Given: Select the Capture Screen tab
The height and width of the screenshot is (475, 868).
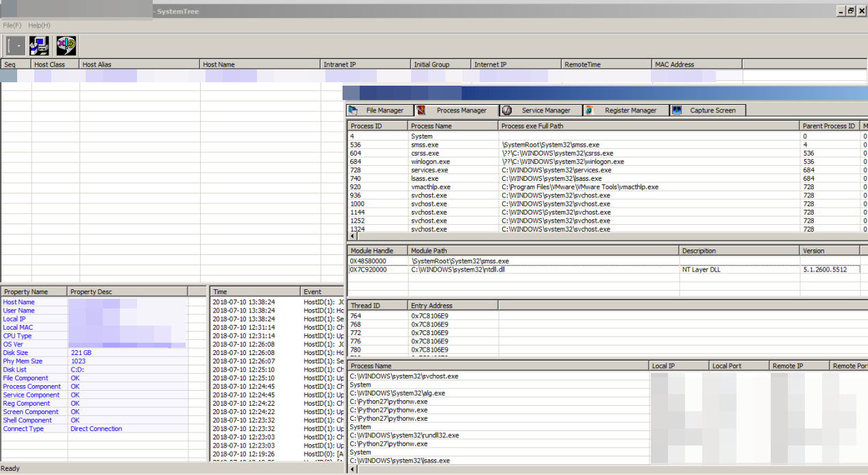Looking at the screenshot, I should (x=707, y=110).
